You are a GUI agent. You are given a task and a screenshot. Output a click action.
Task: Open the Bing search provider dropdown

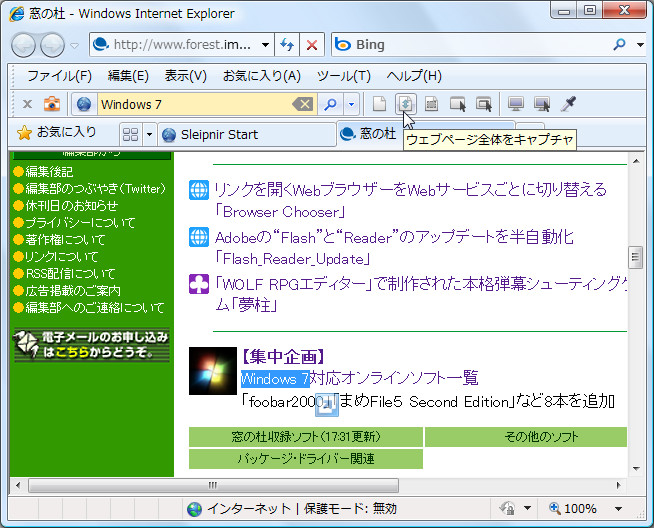640,45
